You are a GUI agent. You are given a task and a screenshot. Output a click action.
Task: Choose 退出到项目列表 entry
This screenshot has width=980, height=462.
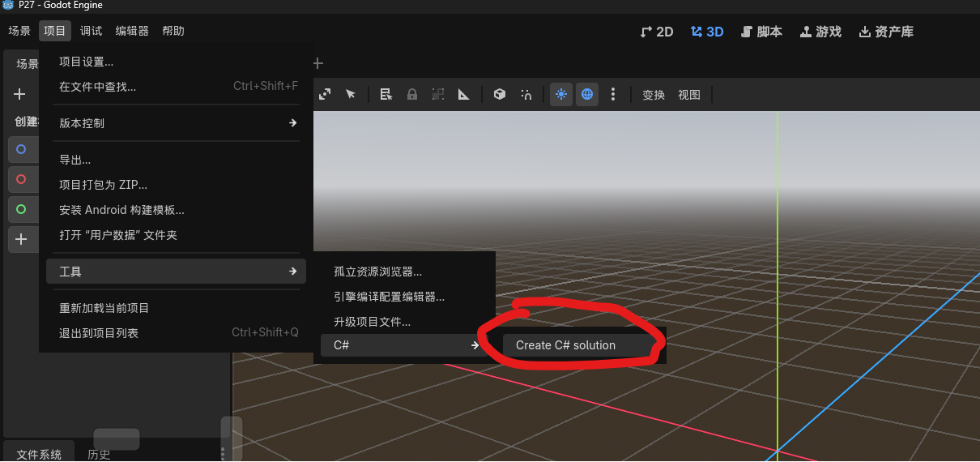[176, 333]
